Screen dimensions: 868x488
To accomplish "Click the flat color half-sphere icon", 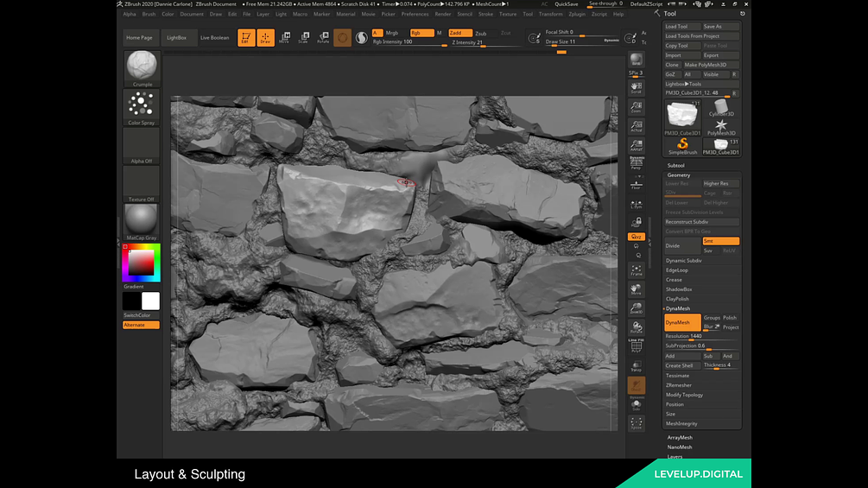I will 362,38.
